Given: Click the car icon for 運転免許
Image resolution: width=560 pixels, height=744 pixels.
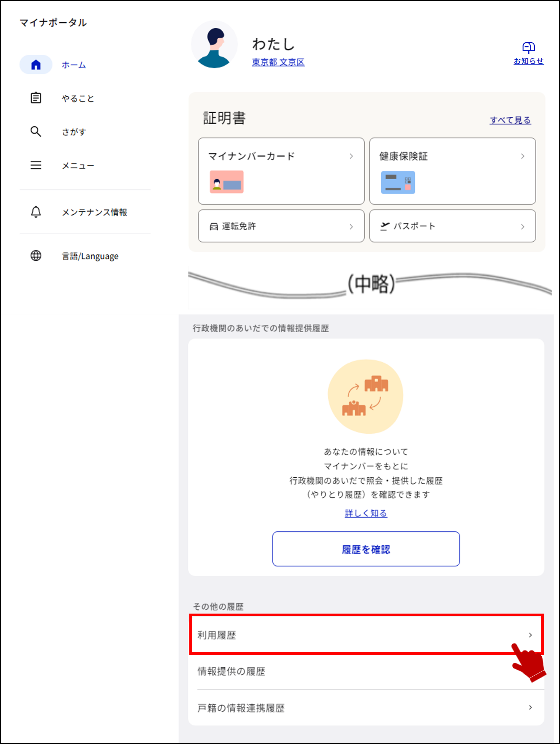Looking at the screenshot, I should point(214,226).
